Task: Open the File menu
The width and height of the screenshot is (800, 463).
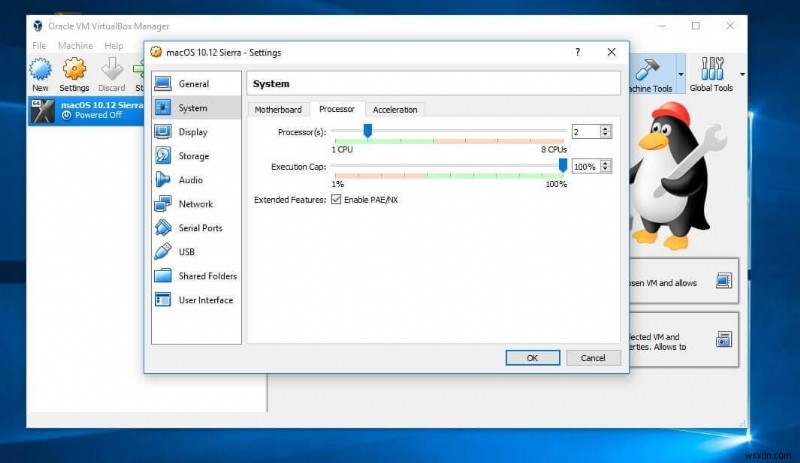Action: (x=39, y=45)
